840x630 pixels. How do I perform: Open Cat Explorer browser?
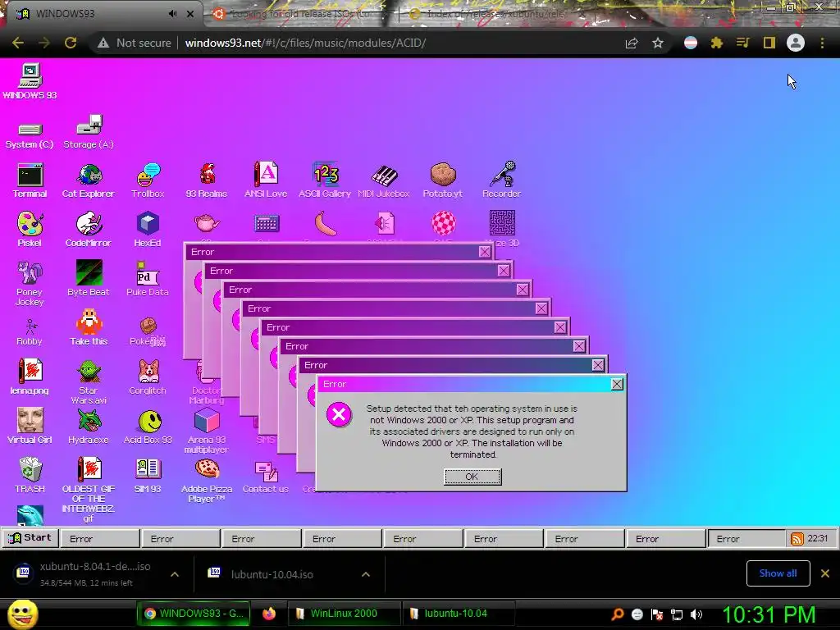tap(89, 180)
